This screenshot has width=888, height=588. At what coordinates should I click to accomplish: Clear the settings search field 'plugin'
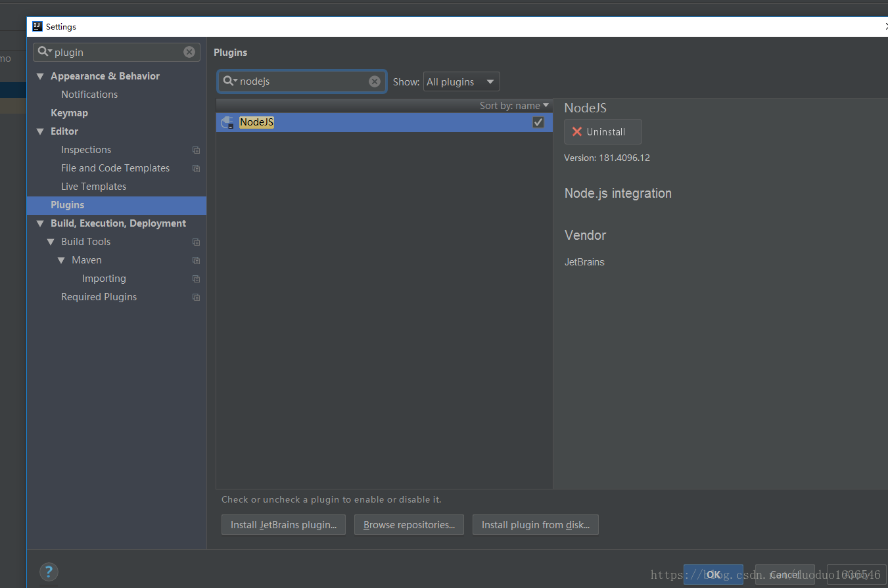[x=189, y=52]
